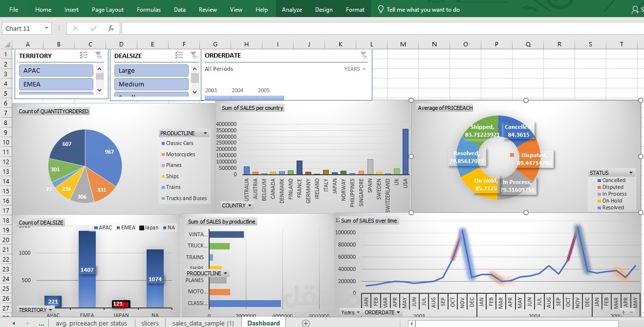Click the lightbulb next to Tell me
This screenshot has height=327, width=644.
click(x=381, y=9)
